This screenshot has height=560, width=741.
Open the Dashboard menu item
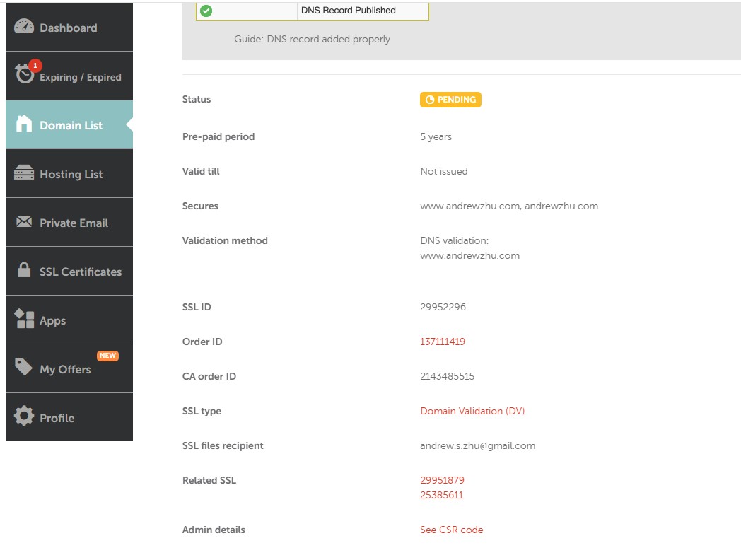pos(68,28)
